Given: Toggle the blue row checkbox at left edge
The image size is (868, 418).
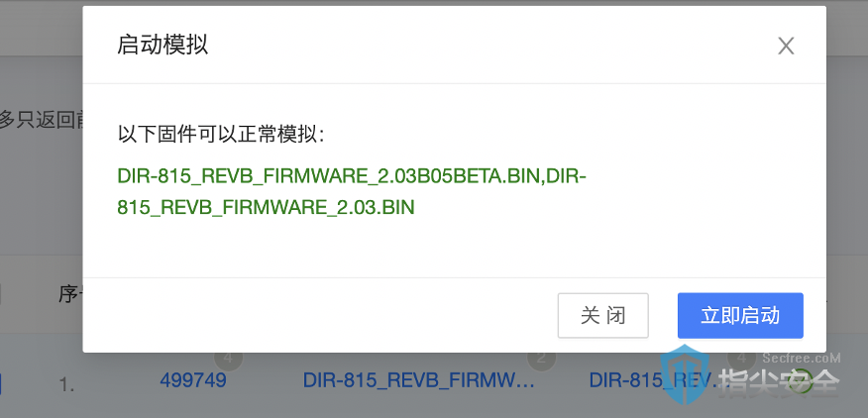Looking at the screenshot, I should click(0, 384).
